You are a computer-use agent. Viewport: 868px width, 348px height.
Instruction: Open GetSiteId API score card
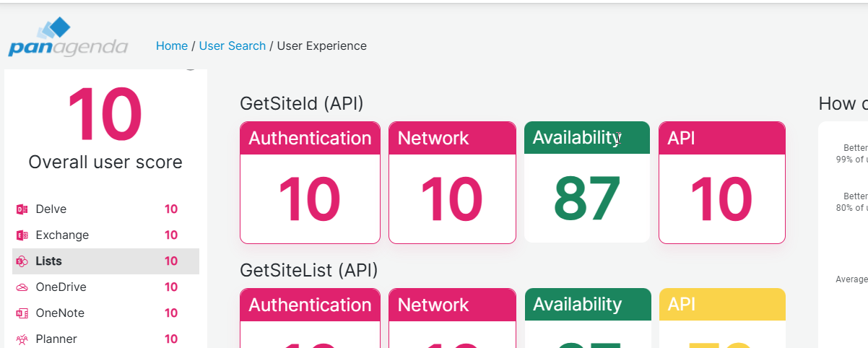click(x=722, y=183)
